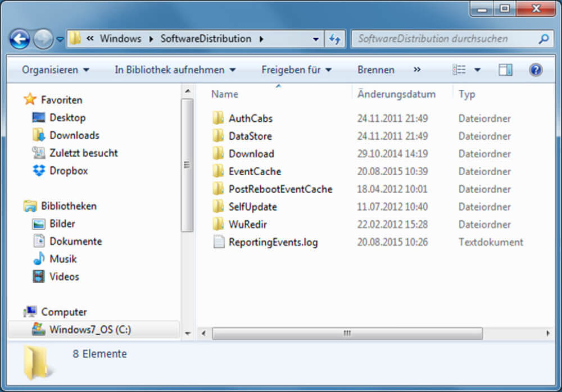
Task: Click SoftwareDistribution breadcrumb segment
Action: 206,39
